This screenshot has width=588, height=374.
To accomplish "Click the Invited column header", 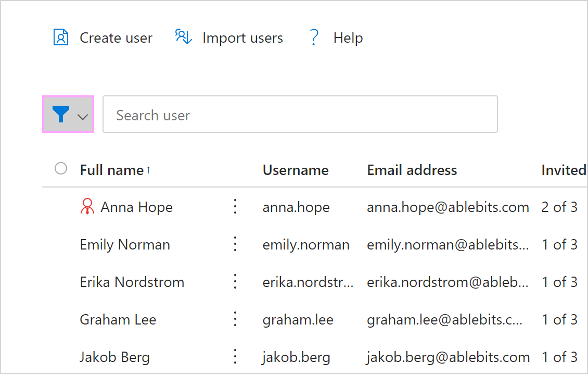I will tap(564, 170).
